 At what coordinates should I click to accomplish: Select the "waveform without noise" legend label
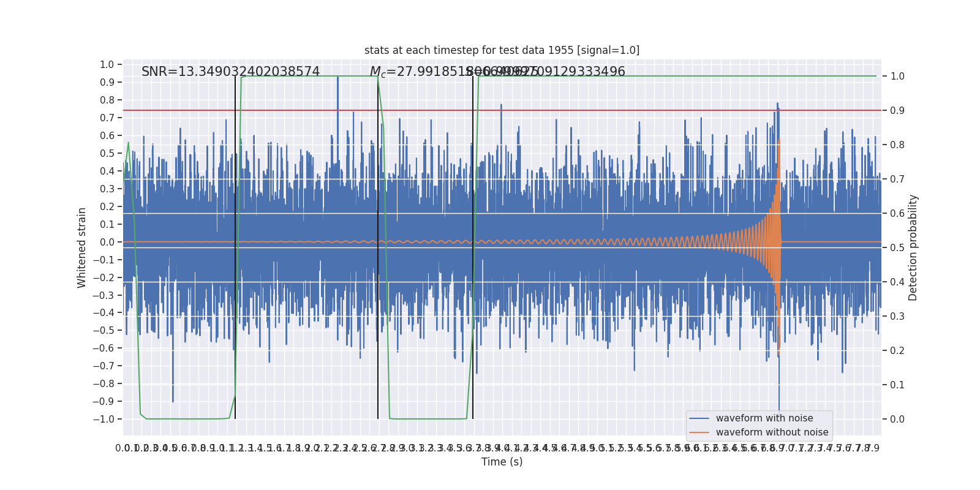tap(772, 432)
